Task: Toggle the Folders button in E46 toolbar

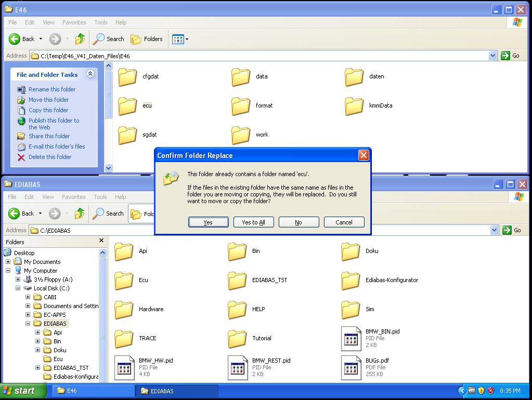Action: coord(147,39)
